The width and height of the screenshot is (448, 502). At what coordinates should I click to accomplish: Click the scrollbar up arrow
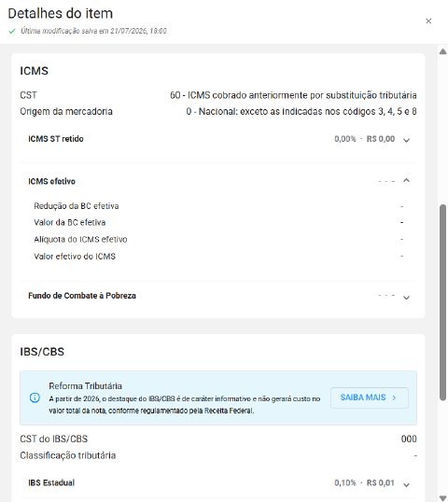[443, 51]
